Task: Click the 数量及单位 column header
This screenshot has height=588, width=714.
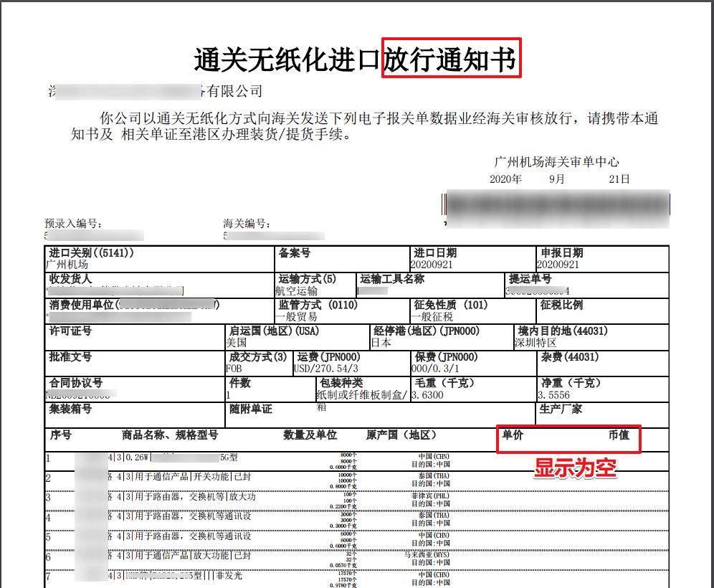Action: pyautogui.click(x=310, y=435)
